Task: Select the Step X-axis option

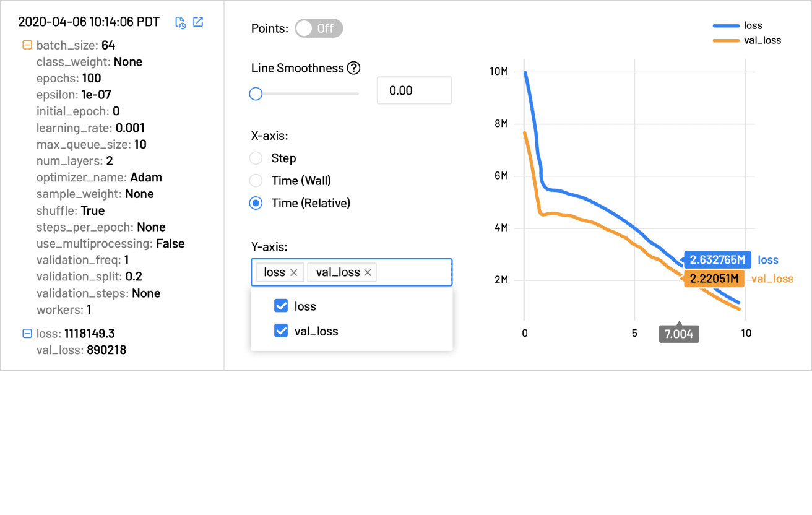Action: point(256,158)
